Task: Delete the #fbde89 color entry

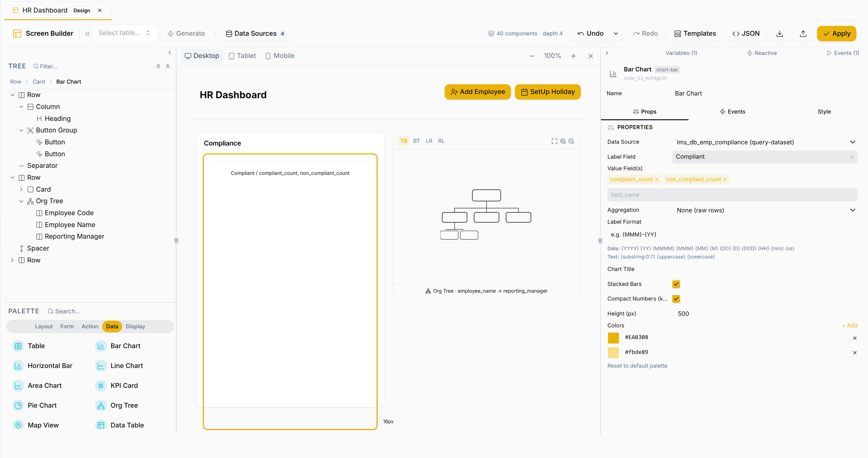Action: pyautogui.click(x=855, y=353)
